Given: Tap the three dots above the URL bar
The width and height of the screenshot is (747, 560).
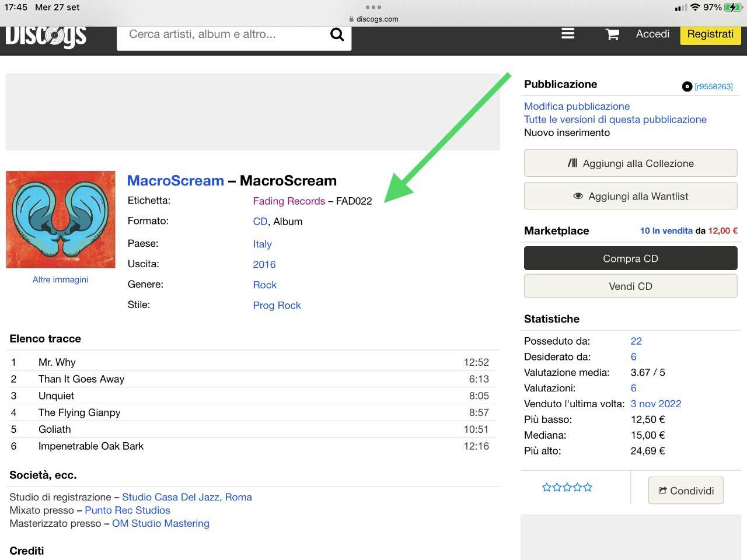Looking at the screenshot, I should point(373,7).
